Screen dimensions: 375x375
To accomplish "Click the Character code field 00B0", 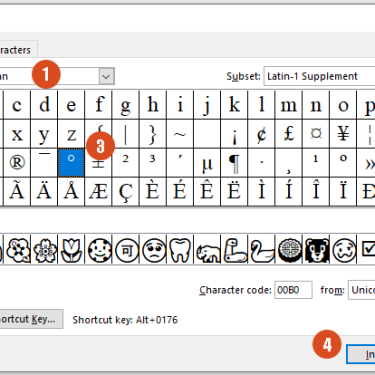I will click(x=293, y=290).
